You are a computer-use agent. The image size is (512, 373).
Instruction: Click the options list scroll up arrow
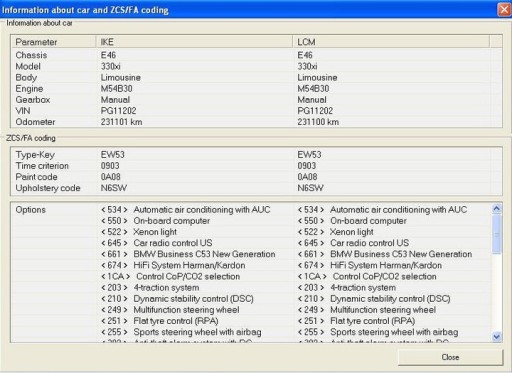coord(496,209)
